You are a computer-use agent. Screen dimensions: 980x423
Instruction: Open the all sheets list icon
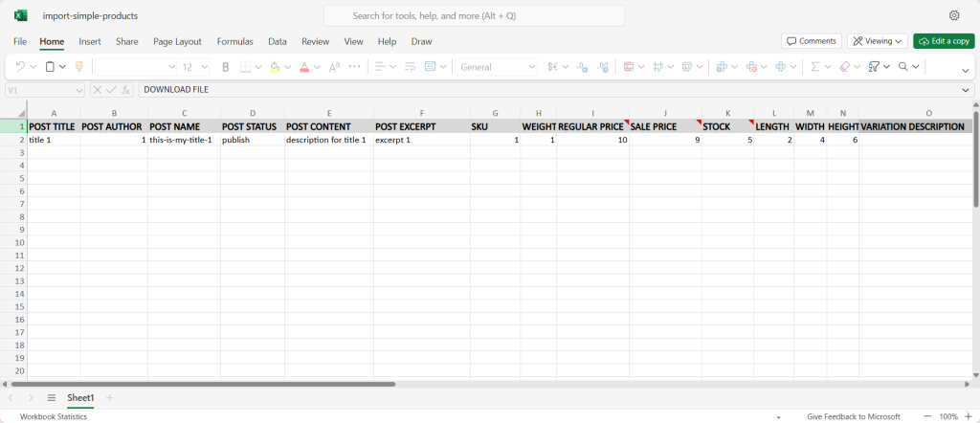pos(52,397)
